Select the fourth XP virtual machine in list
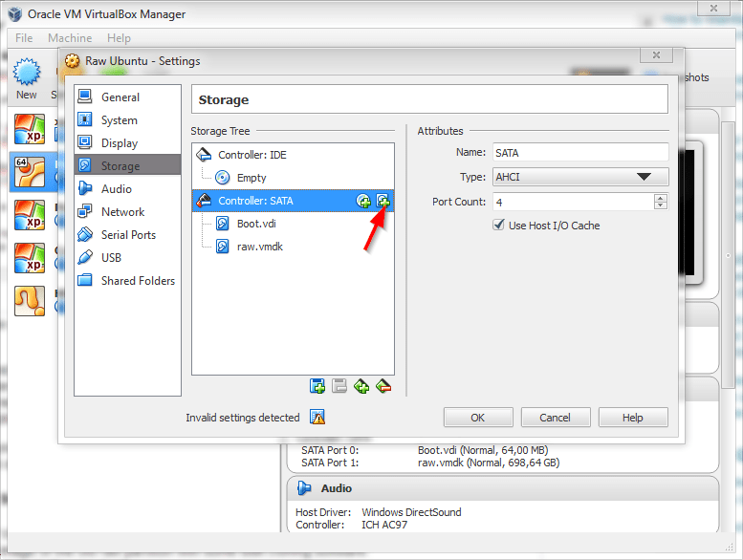This screenshot has width=743, height=560. pos(30,258)
